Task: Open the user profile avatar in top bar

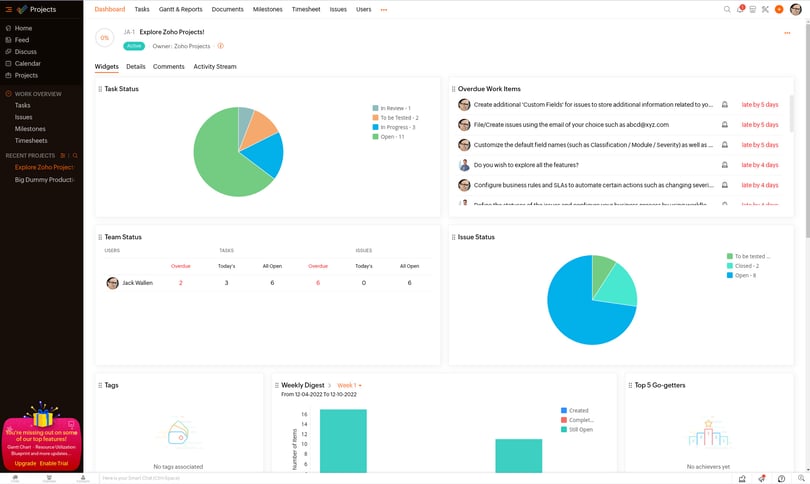Action: (796, 9)
